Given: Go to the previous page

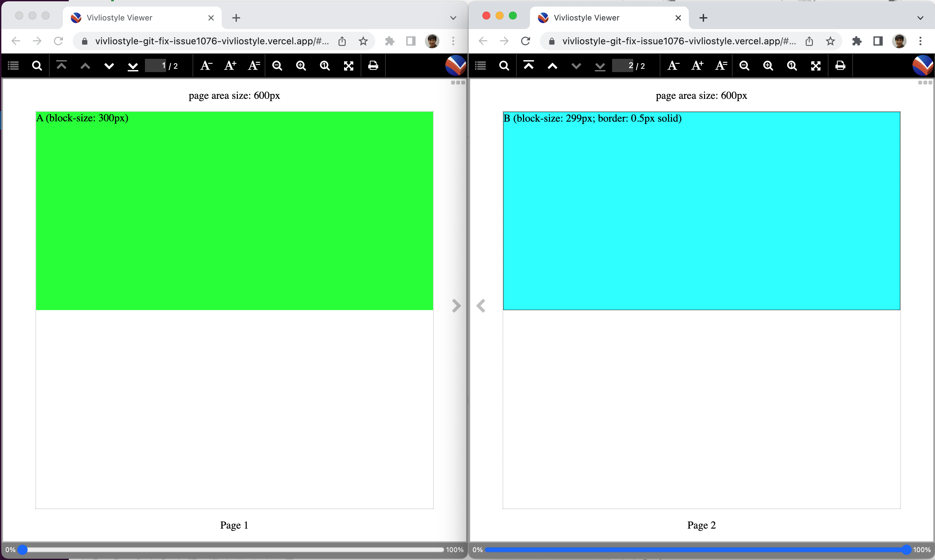Looking at the screenshot, I should 85,65.
